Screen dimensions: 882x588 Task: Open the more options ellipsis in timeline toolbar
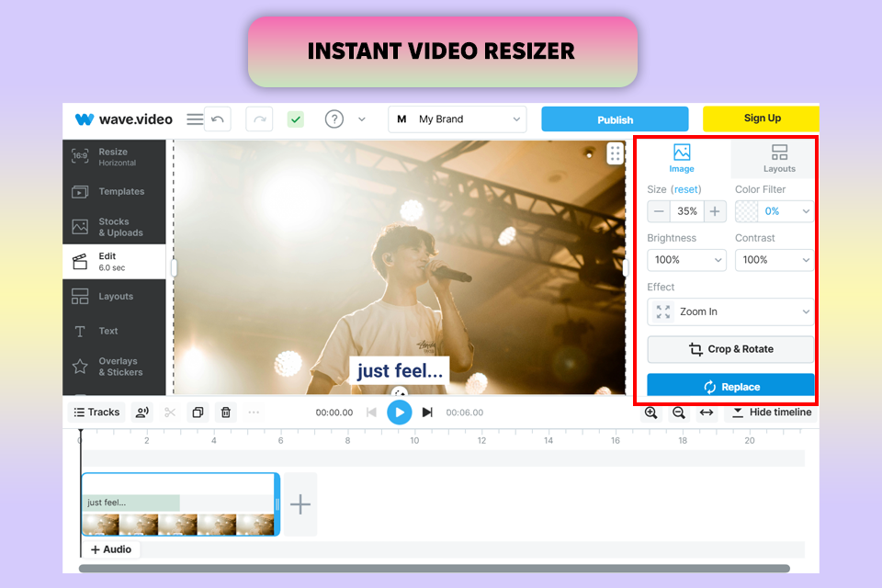(x=254, y=413)
